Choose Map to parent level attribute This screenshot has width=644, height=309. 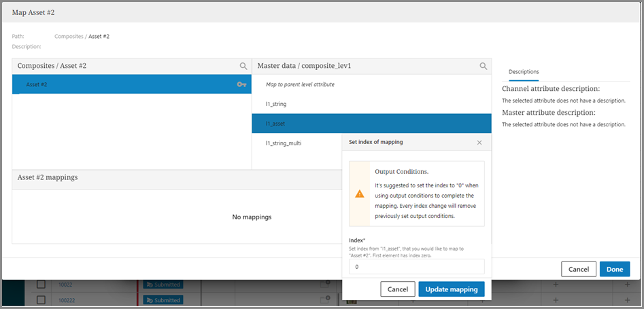pos(300,84)
